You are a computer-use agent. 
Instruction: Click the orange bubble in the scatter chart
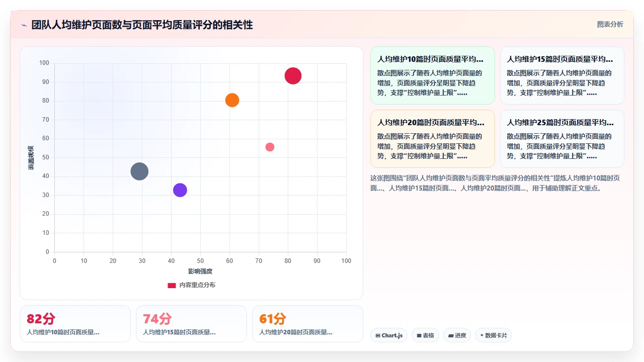click(232, 100)
